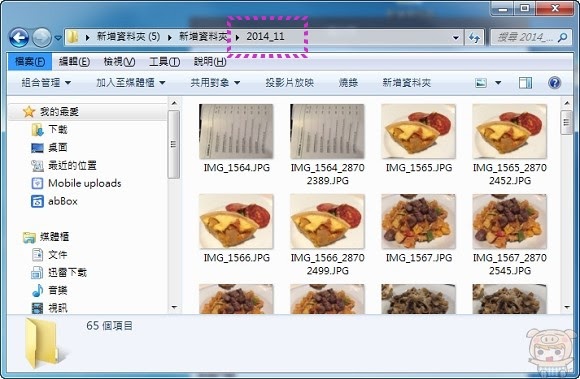The width and height of the screenshot is (580, 379).
Task: Click the change view thumbnail icon
Action: click(480, 83)
